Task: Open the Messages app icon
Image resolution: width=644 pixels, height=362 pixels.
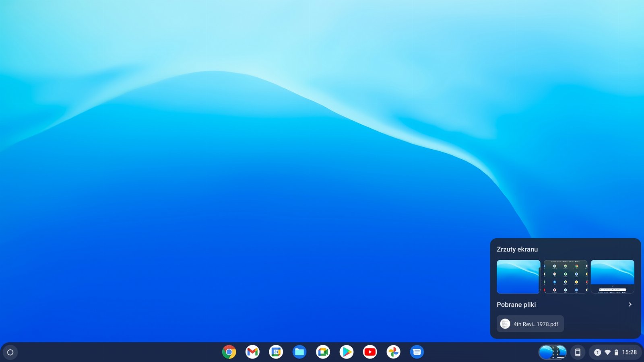Action: click(x=417, y=352)
